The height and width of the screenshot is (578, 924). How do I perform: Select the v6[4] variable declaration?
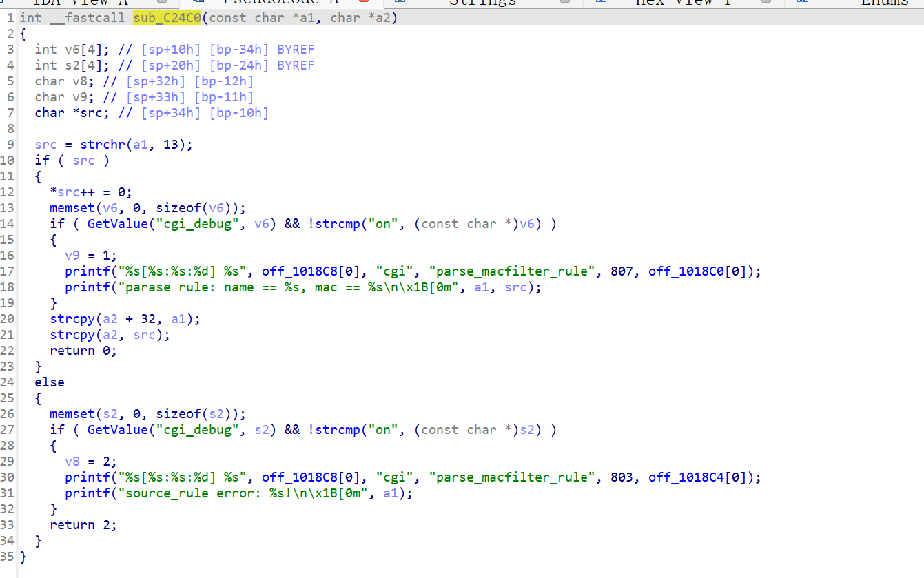click(72, 50)
